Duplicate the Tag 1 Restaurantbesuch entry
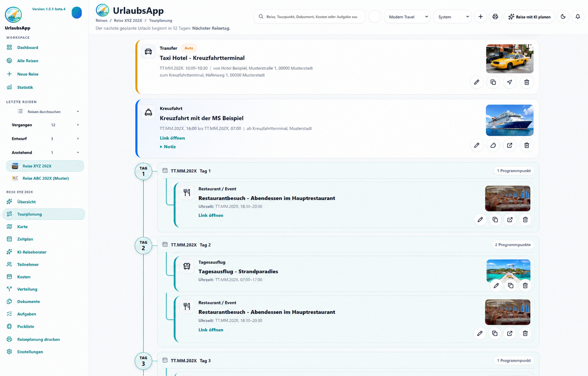 495,220
